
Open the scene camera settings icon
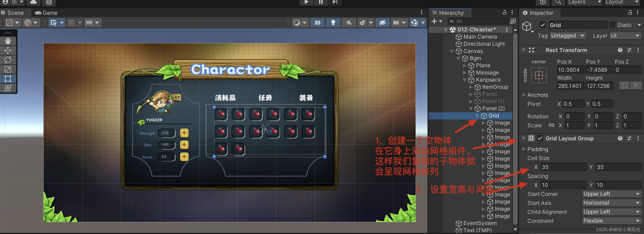click(x=396, y=23)
